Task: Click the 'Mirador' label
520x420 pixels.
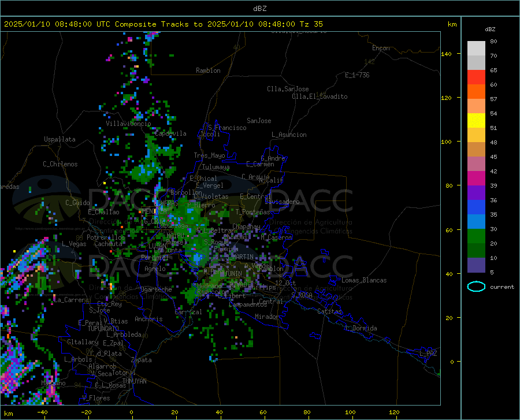Action: tap(267, 317)
